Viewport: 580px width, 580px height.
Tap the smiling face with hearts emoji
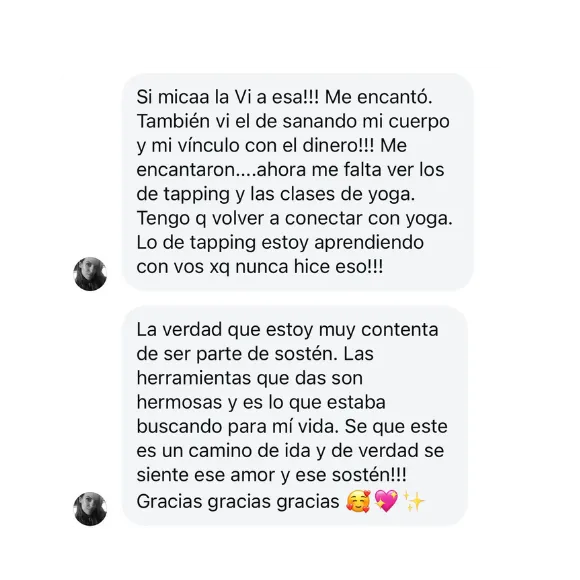click(x=358, y=502)
